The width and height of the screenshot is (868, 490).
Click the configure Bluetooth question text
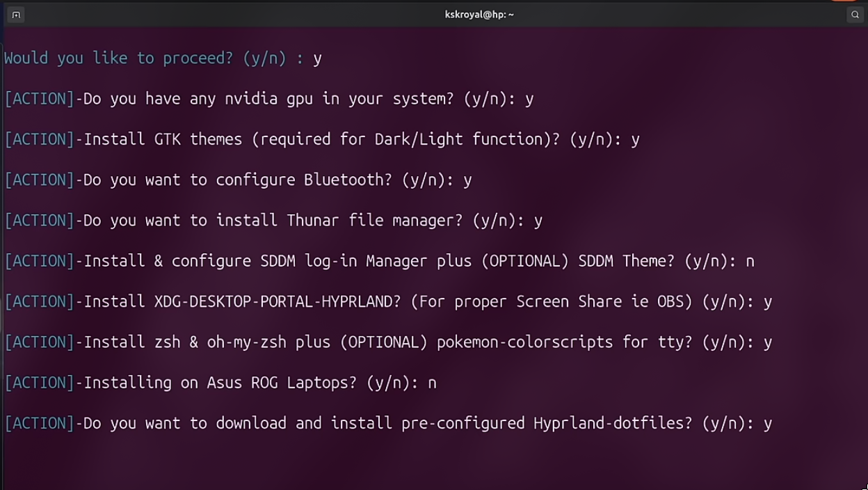[271, 180]
